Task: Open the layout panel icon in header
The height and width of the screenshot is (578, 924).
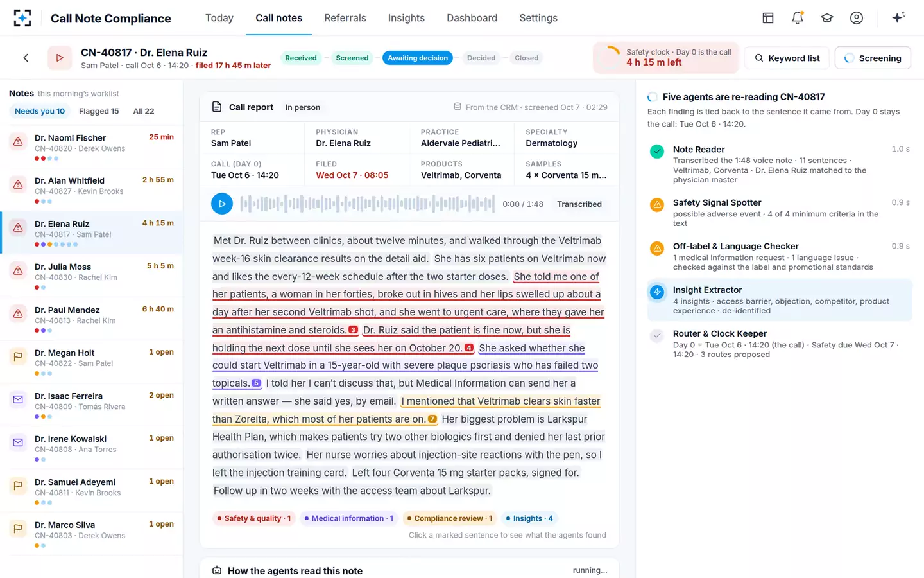Action: 768,18
